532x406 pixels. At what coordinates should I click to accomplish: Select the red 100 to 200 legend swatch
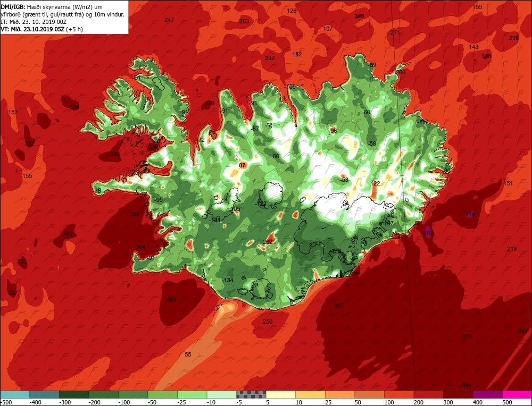coord(398,394)
